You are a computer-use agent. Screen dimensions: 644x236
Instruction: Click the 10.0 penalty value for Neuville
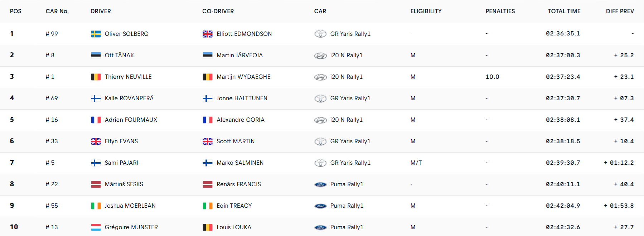pos(492,77)
